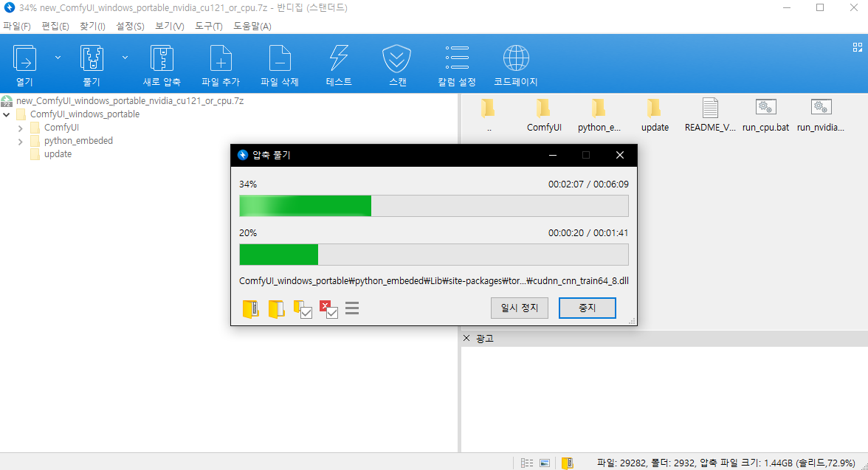The image size is (868, 470).
Task: Collapse the ComfyUI_windows_portable tree node
Action: (7, 114)
